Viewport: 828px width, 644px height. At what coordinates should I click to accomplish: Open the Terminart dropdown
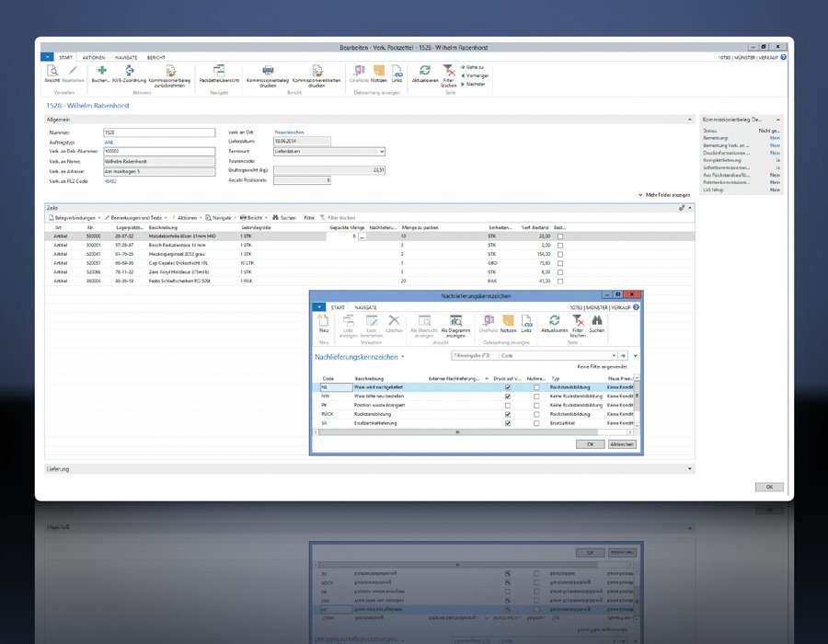pos(382,151)
